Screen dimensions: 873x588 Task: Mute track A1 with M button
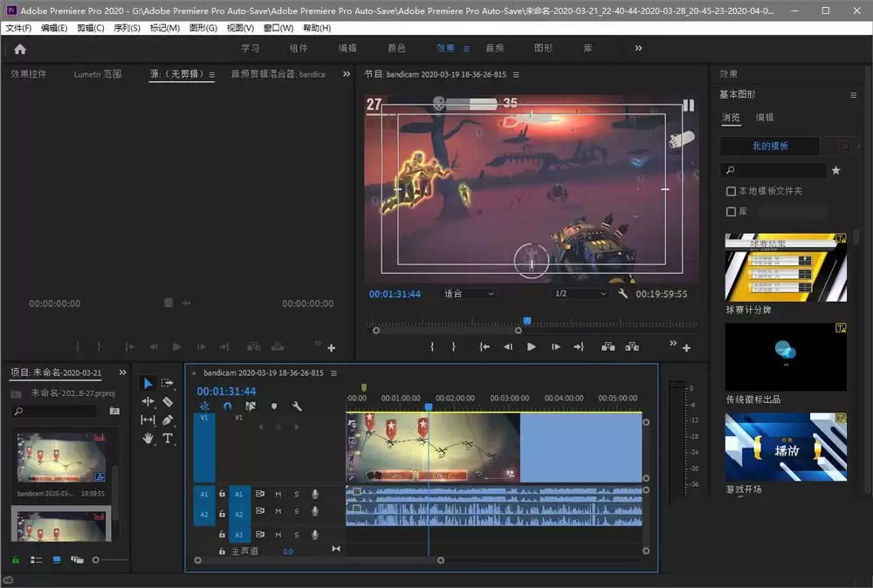click(x=278, y=494)
